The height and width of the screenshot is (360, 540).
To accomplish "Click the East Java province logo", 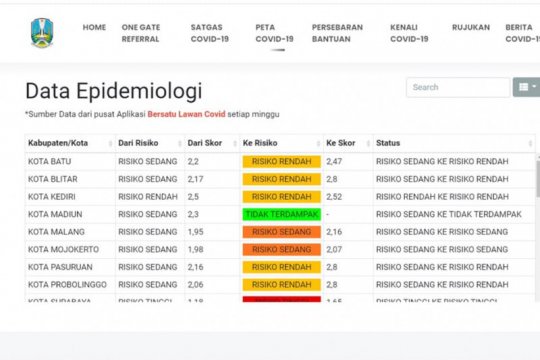I will pyautogui.click(x=42, y=33).
